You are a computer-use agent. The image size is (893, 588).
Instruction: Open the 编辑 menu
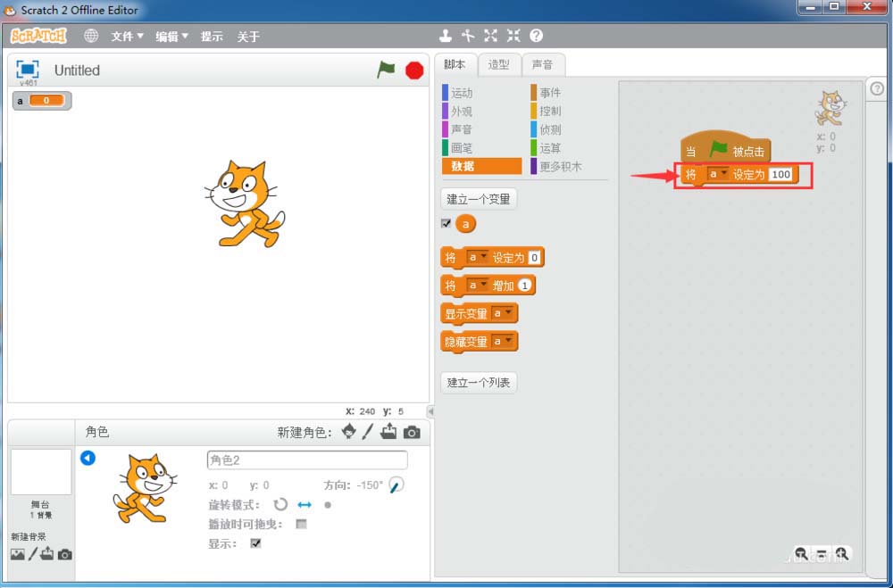(x=171, y=37)
